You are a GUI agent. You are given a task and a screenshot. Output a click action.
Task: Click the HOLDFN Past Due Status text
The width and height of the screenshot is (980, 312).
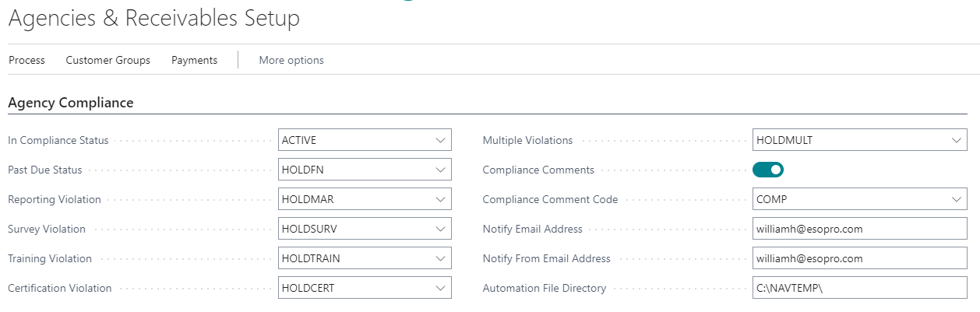pos(299,170)
